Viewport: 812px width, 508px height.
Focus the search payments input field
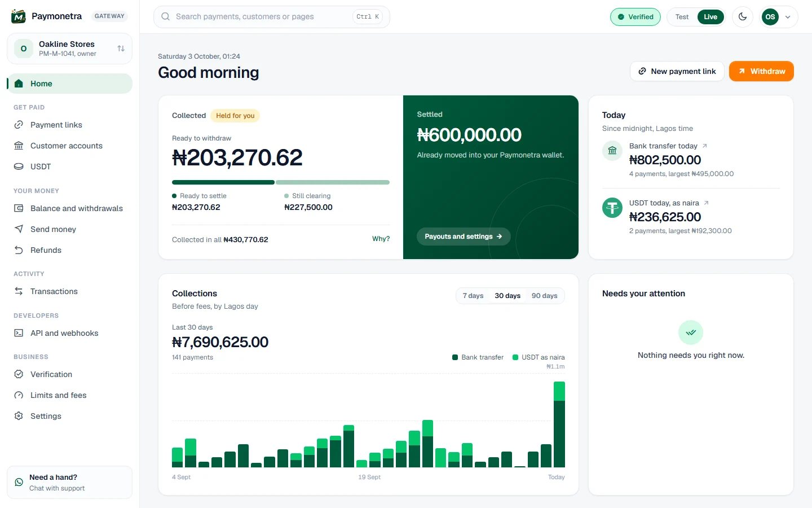click(272, 17)
